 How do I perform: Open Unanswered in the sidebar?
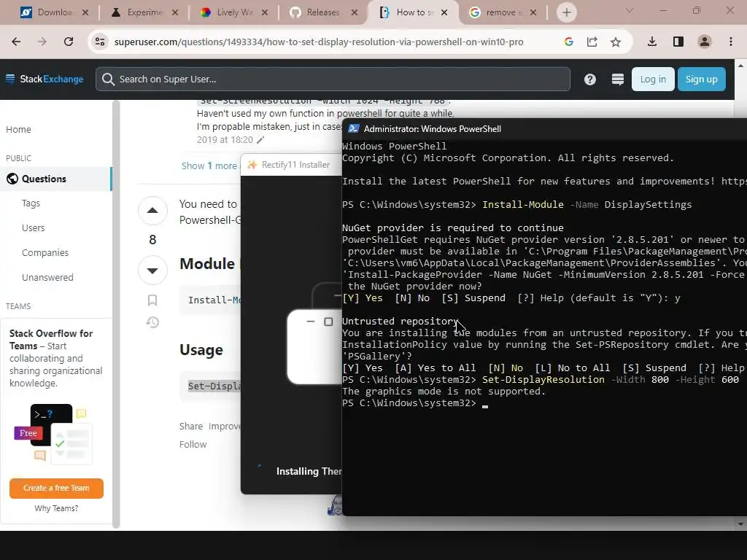tap(47, 278)
